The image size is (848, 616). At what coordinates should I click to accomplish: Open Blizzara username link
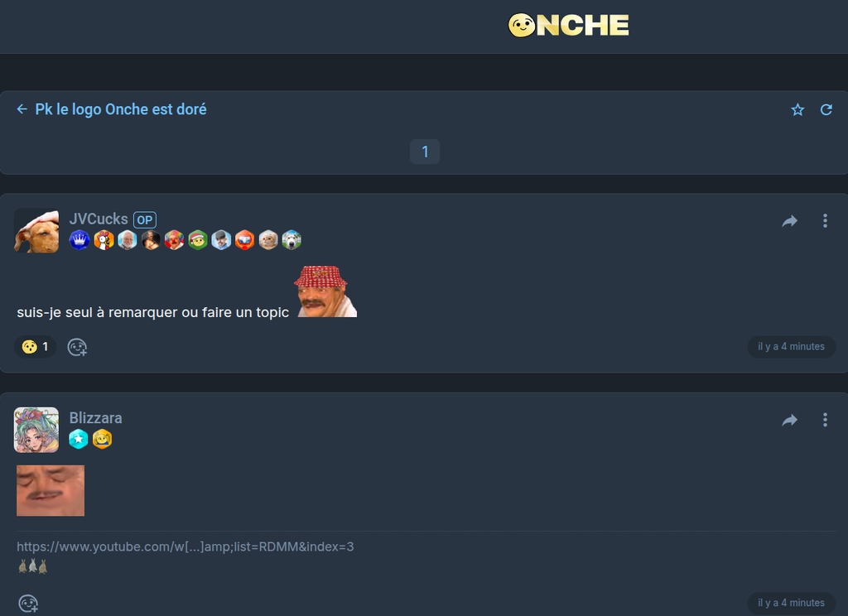[96, 418]
